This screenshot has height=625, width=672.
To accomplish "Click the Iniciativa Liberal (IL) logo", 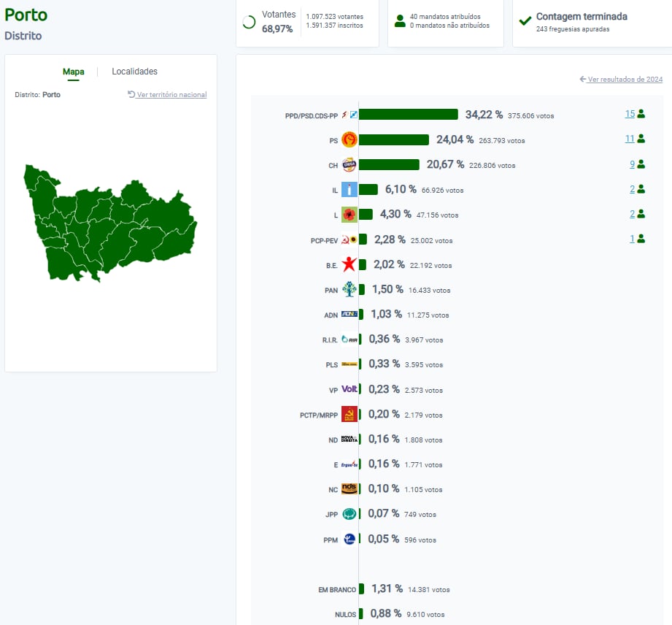I will (349, 190).
